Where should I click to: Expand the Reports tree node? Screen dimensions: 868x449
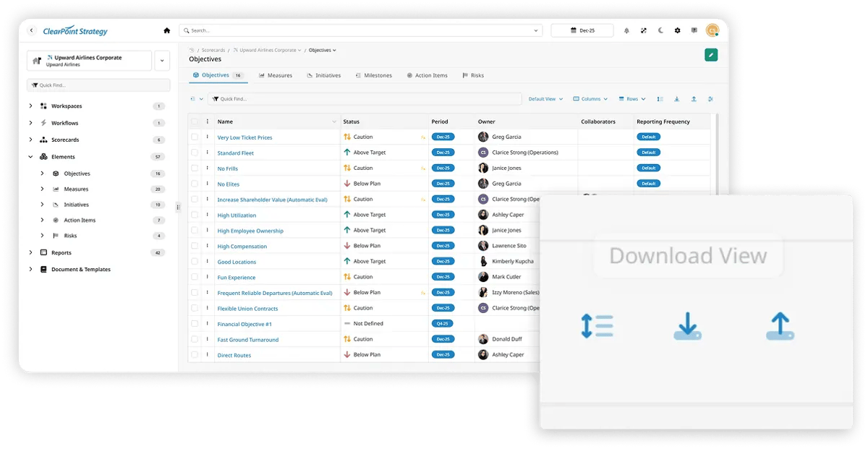tap(30, 253)
